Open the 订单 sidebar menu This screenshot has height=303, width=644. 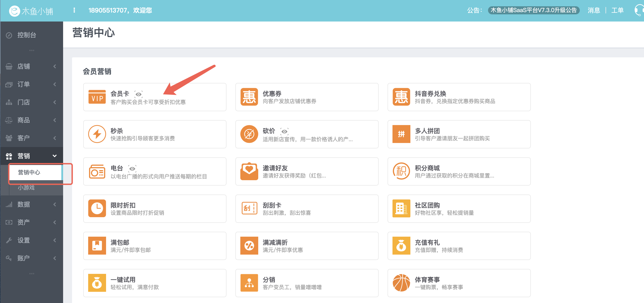point(32,84)
